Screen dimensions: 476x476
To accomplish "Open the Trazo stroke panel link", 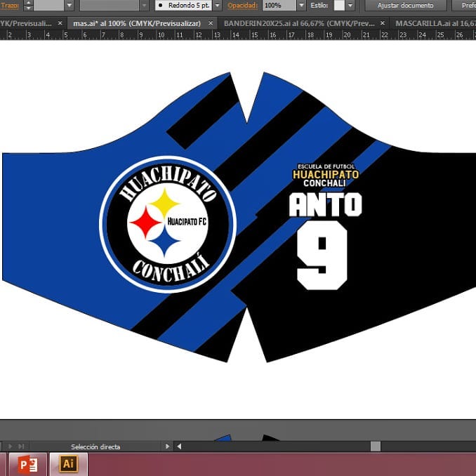I will click(10, 5).
